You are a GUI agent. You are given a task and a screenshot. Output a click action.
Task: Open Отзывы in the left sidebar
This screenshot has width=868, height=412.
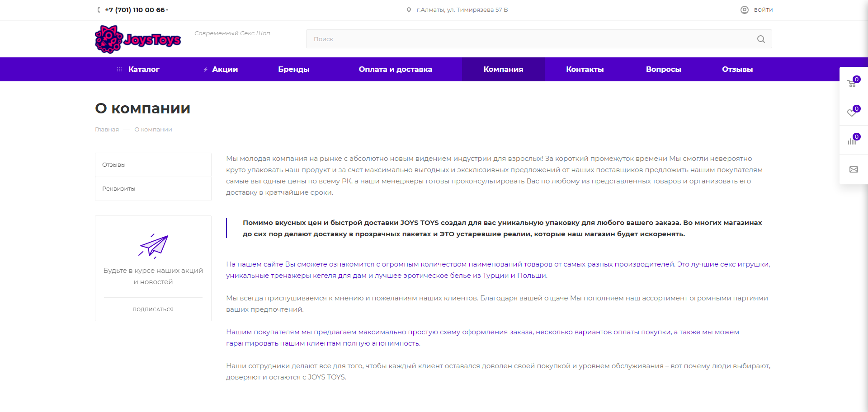(x=153, y=165)
